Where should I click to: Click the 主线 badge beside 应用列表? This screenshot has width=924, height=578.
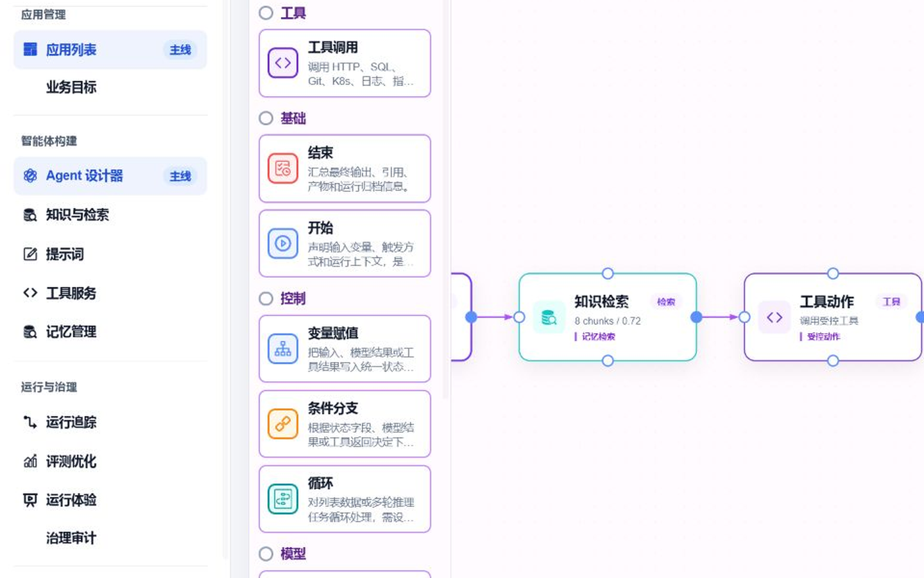coord(180,50)
